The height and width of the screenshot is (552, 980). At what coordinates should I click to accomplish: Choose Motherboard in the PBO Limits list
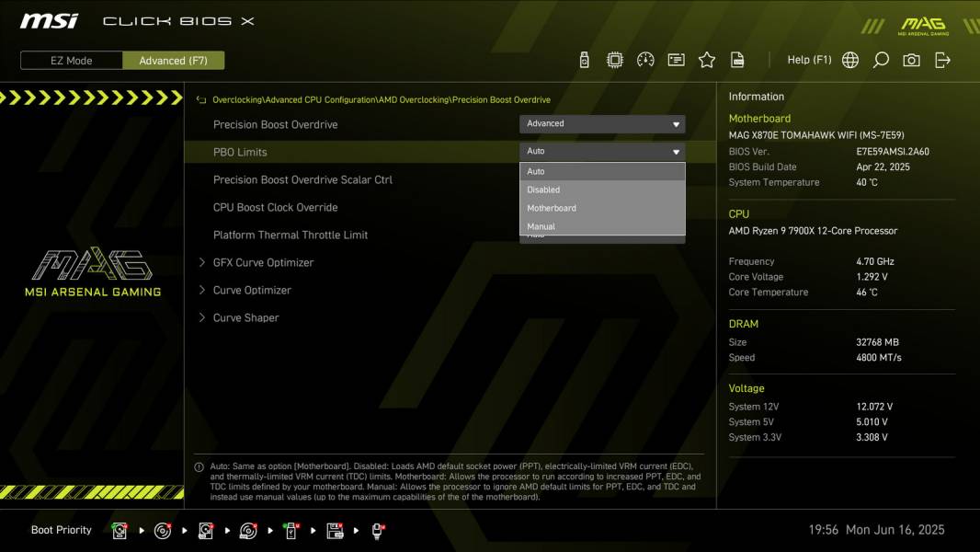point(602,208)
